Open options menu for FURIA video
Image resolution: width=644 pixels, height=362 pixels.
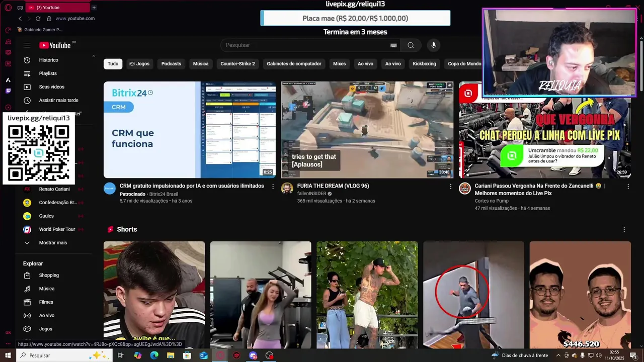[451, 187]
